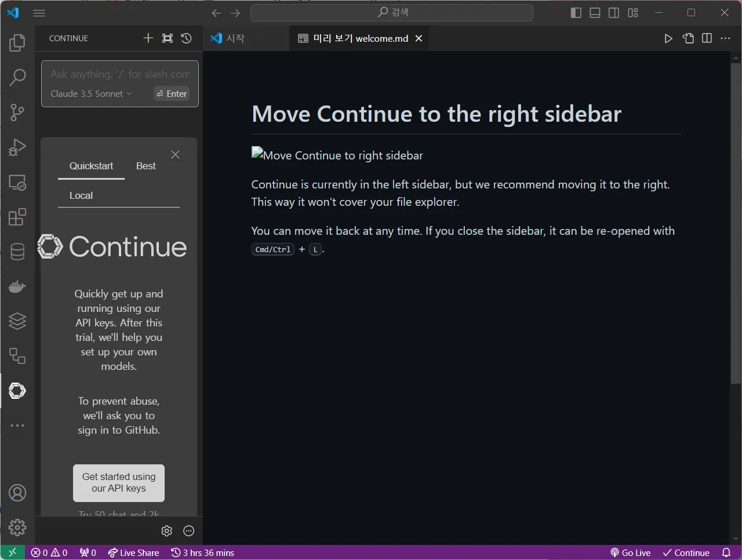View Continue session history
The width and height of the screenshot is (742, 560).
pos(186,38)
